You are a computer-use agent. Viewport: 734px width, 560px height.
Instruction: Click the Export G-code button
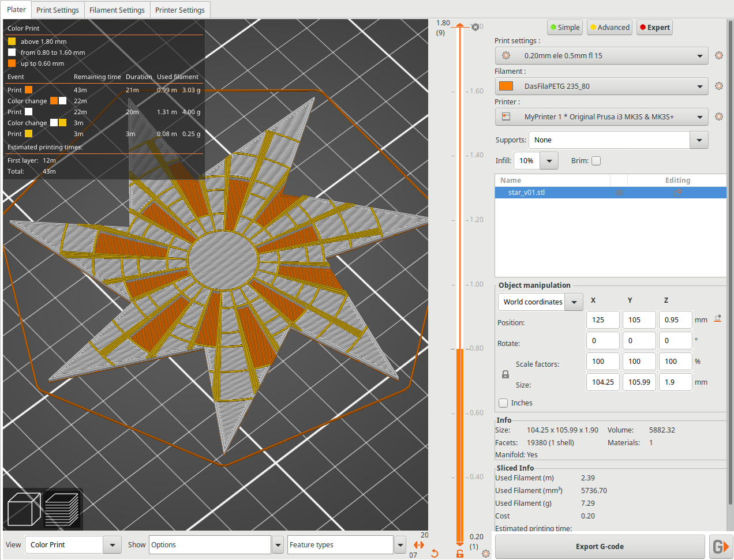coord(600,547)
